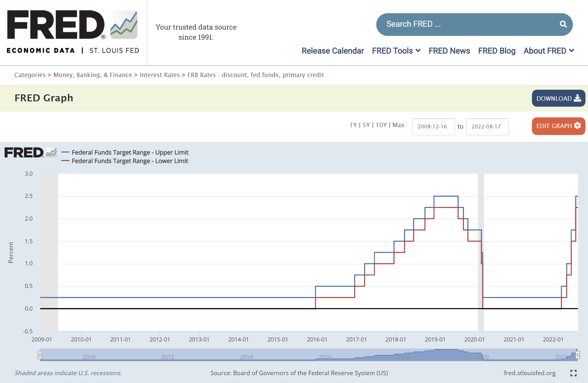Click the 2020-01 x-axis label
The height and width of the screenshot is (383, 588).
tap(474, 340)
